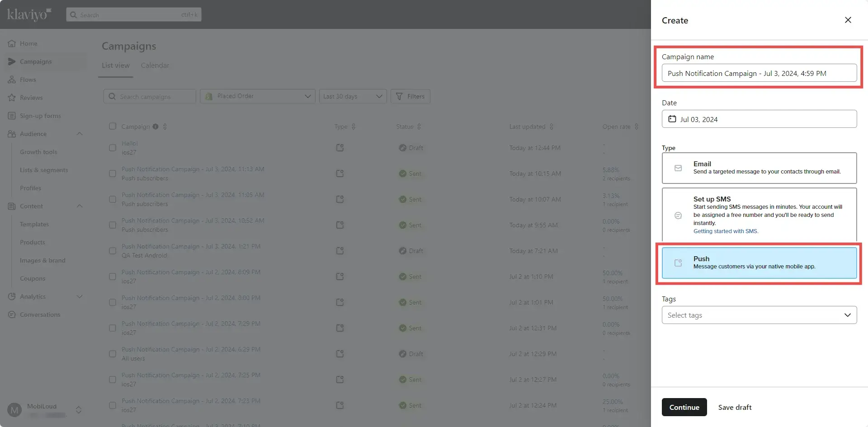The height and width of the screenshot is (427, 868).
Task: Select the Push campaign type
Action: tap(759, 263)
